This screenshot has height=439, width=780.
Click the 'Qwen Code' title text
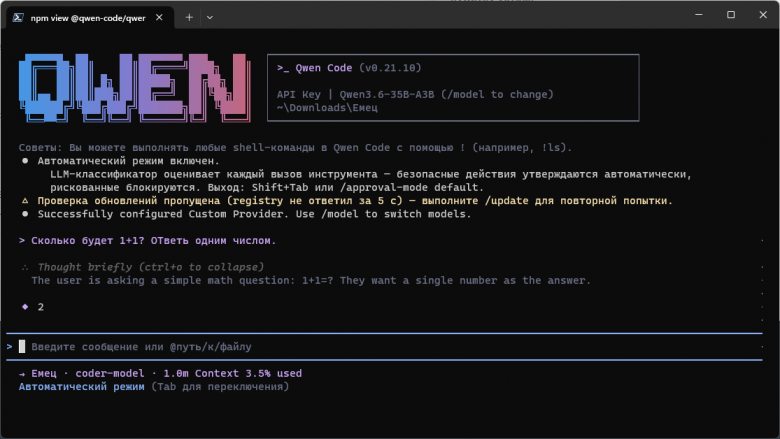click(x=324, y=68)
